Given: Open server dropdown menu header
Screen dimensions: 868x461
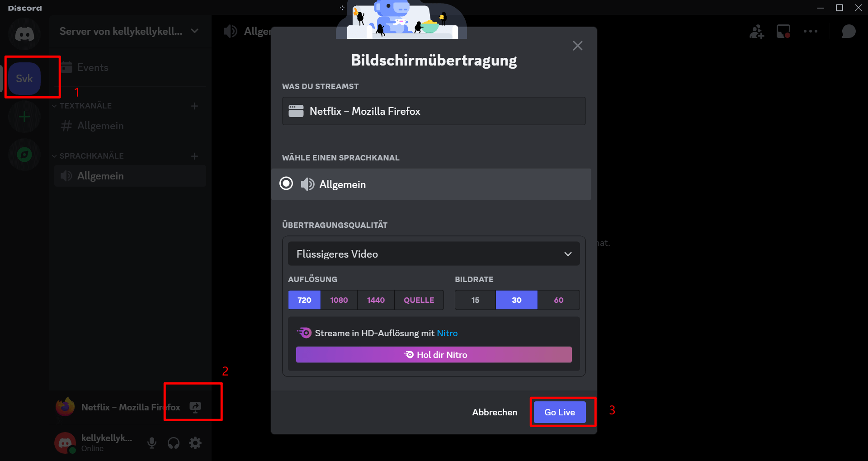Looking at the screenshot, I should tap(130, 31).
